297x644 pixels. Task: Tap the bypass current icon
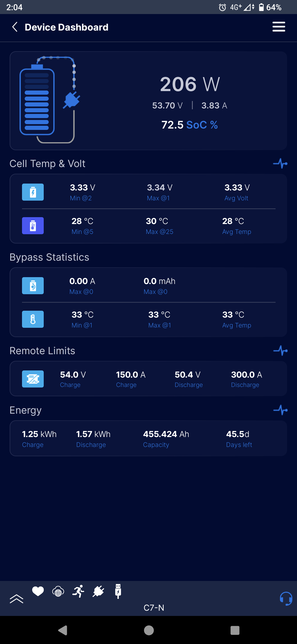point(33,286)
